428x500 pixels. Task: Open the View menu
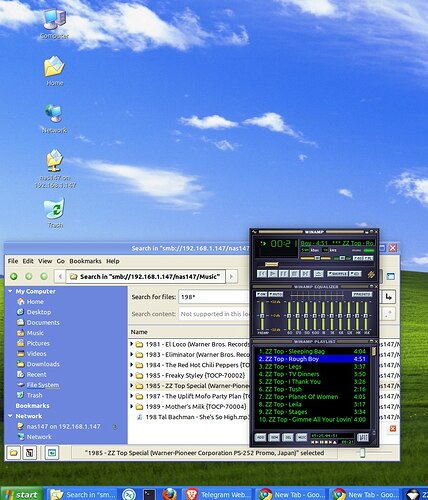(x=45, y=261)
